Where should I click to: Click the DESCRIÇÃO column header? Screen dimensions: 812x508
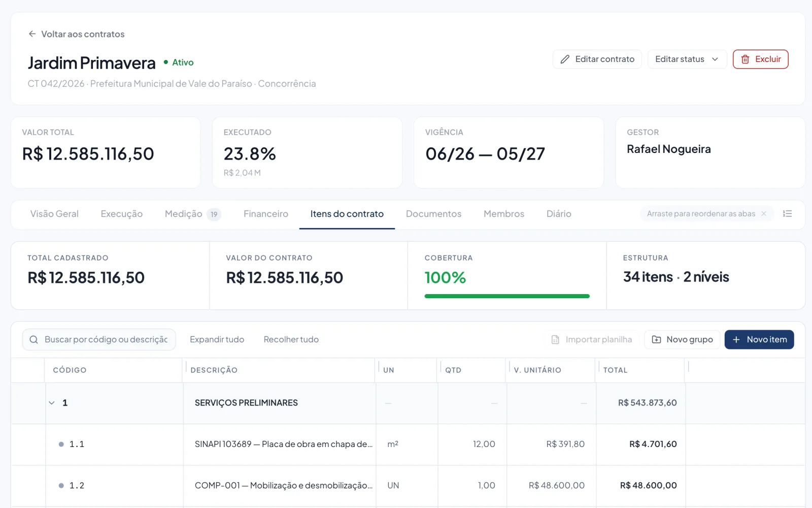214,370
